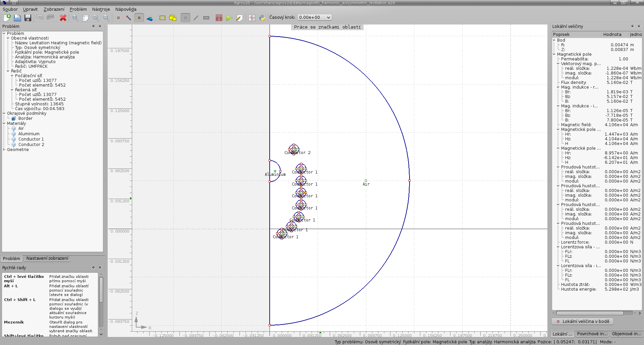Toggle the select point mode button
Screen dimensions: 644x345
click(x=185, y=18)
